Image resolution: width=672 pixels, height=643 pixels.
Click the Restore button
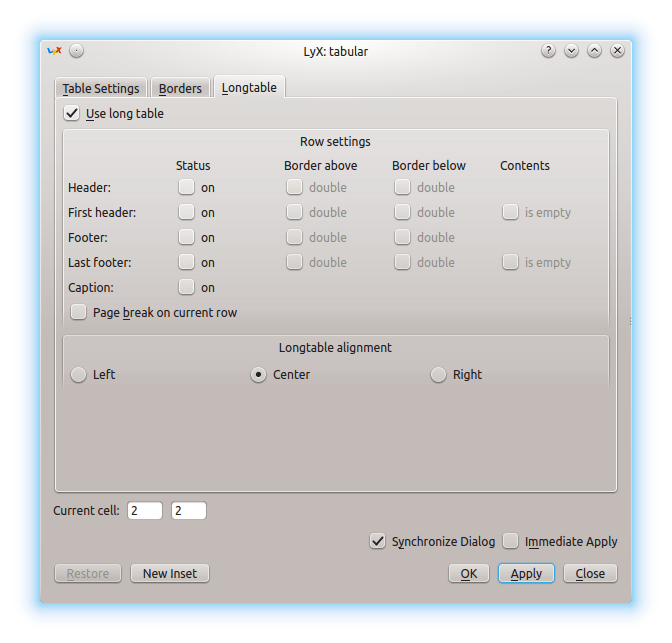pos(88,574)
